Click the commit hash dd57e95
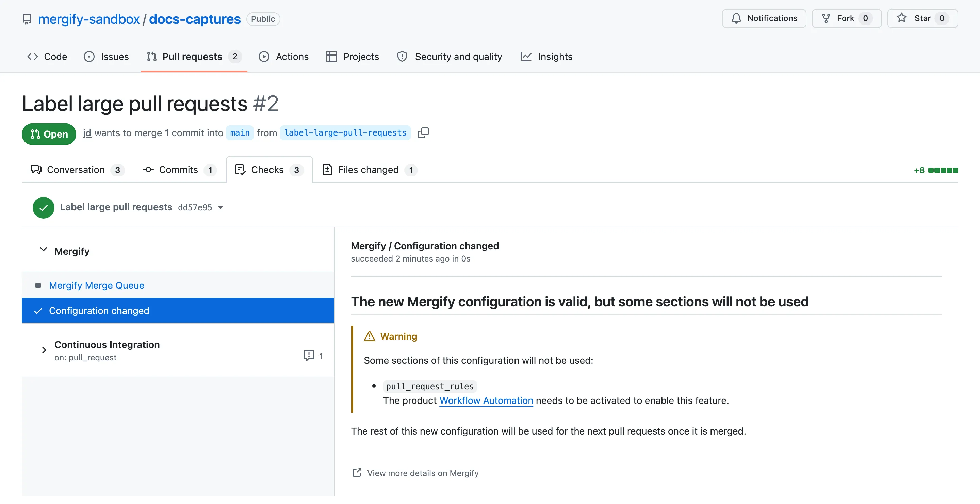 click(195, 207)
